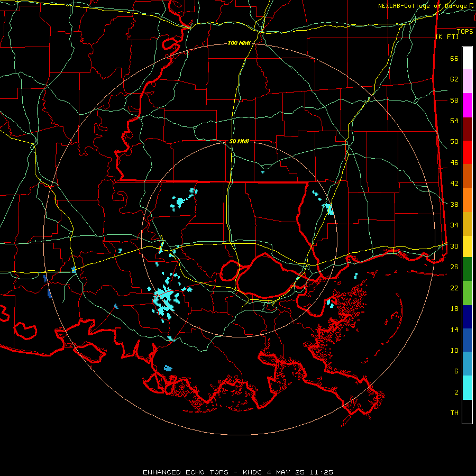
Task: Click the 18 legend label
Action: tap(454, 308)
